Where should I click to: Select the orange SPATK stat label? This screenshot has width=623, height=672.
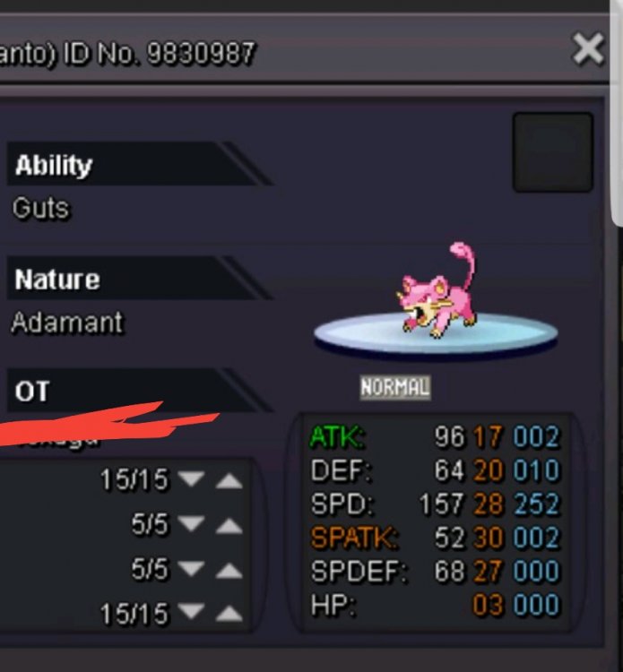point(354,538)
